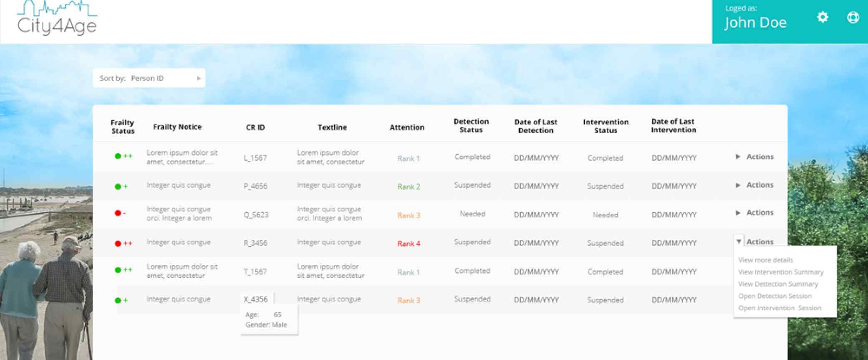Click green frailty status dot for T_1567
Viewport: 868px width, 360px height.
pyautogui.click(x=118, y=270)
